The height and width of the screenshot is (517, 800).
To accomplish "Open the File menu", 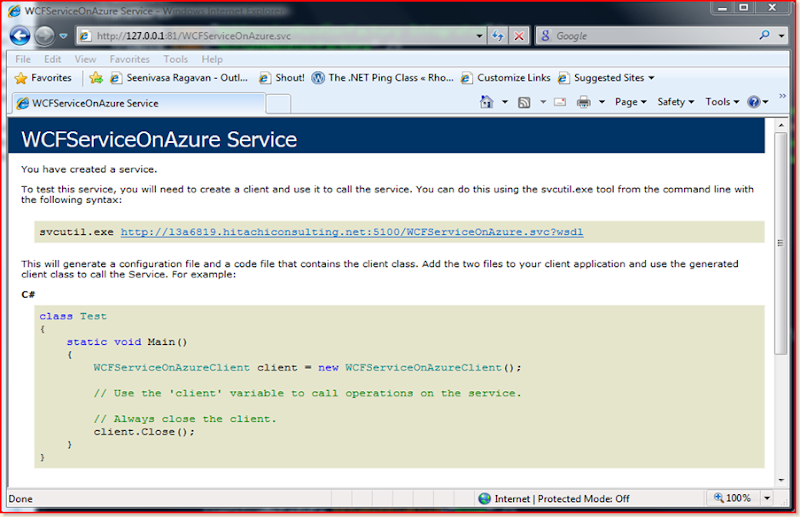I will click(23, 59).
